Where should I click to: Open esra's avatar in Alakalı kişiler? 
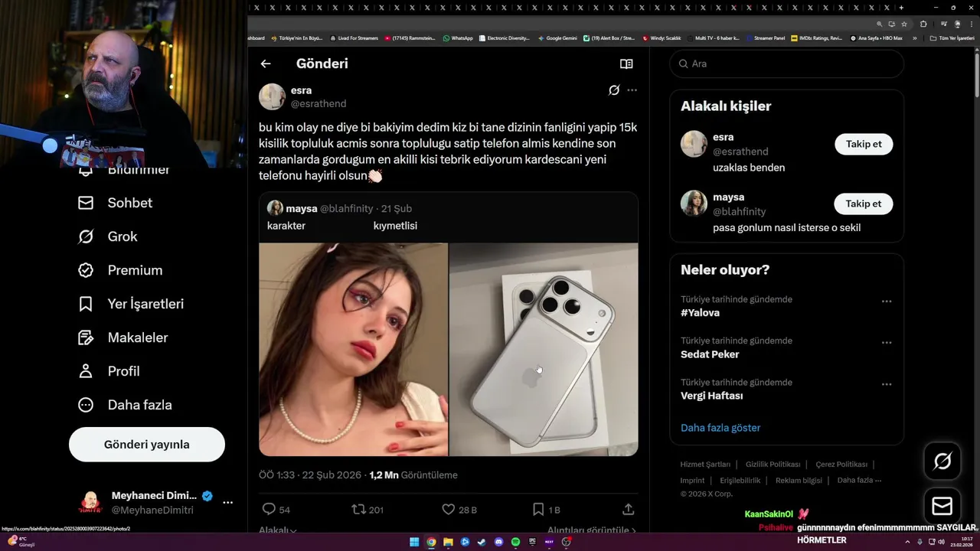694,144
